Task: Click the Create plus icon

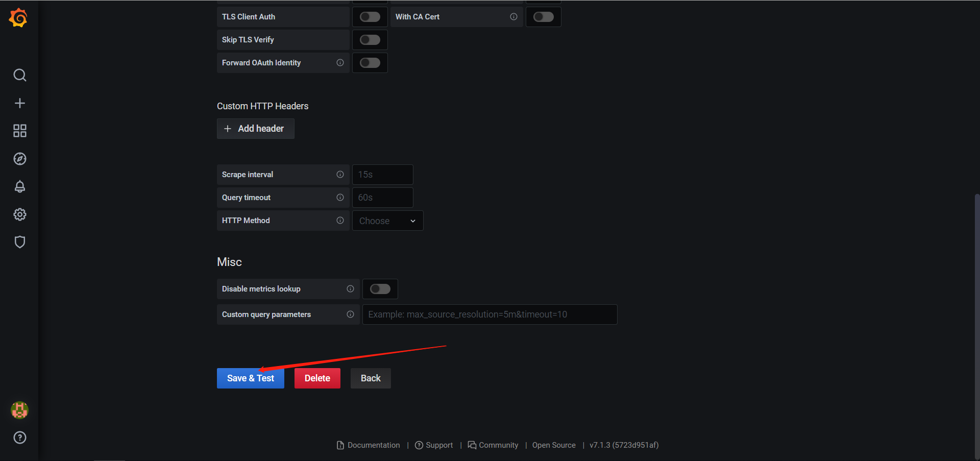Action: pos(20,103)
